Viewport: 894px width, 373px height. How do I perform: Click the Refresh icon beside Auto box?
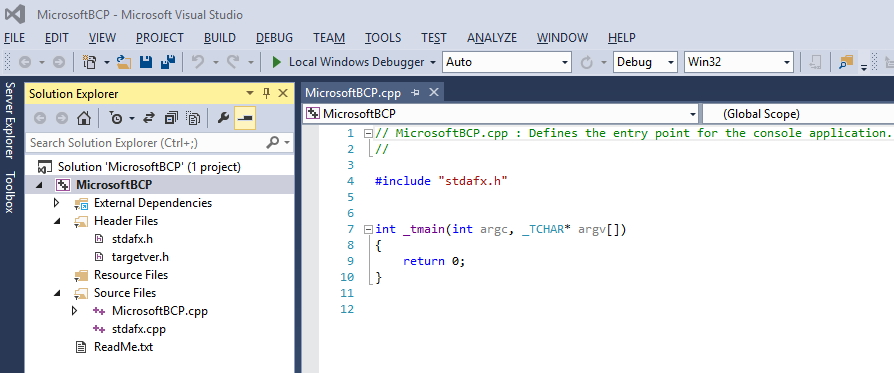coord(587,62)
